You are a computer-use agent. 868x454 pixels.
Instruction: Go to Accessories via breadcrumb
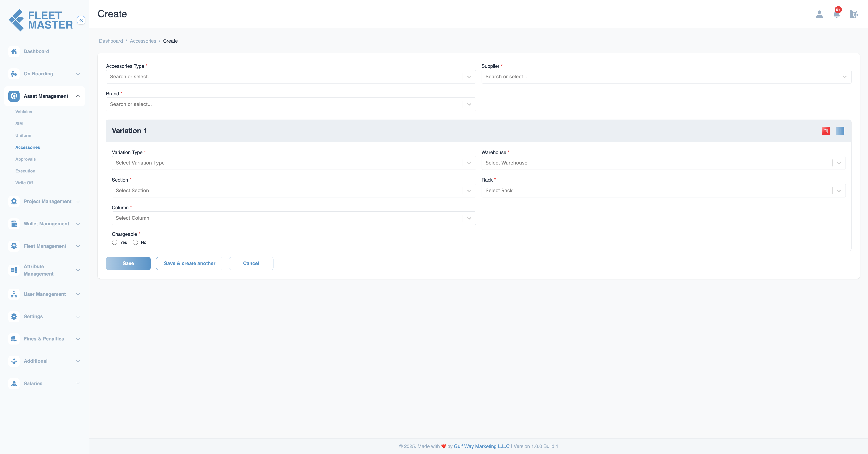point(143,41)
